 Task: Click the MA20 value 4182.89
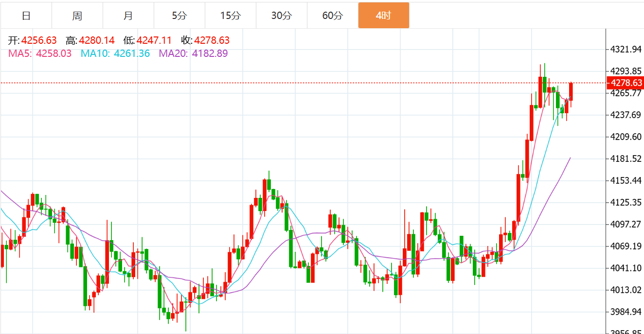[x=210, y=53]
